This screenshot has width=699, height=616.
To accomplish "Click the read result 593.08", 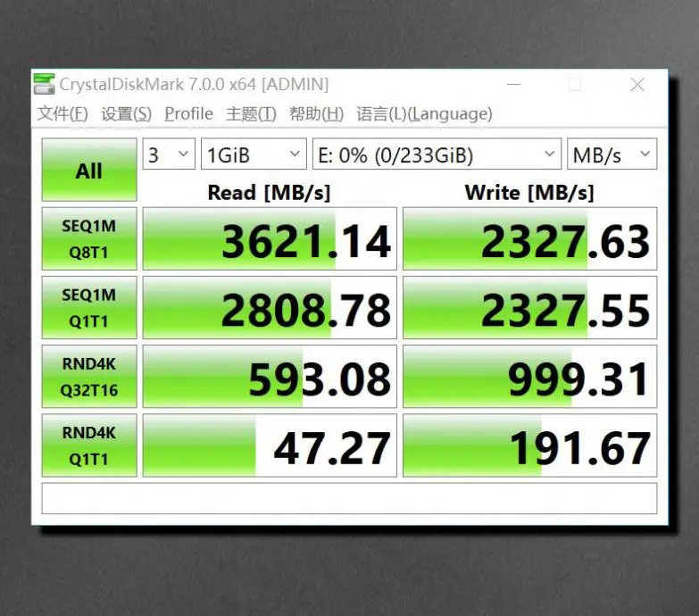I will coord(270,376).
